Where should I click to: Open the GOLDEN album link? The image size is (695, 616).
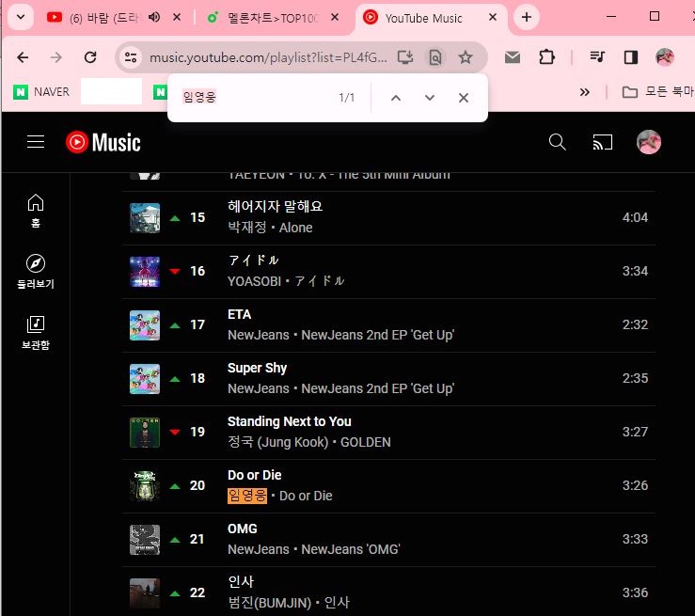pos(365,442)
